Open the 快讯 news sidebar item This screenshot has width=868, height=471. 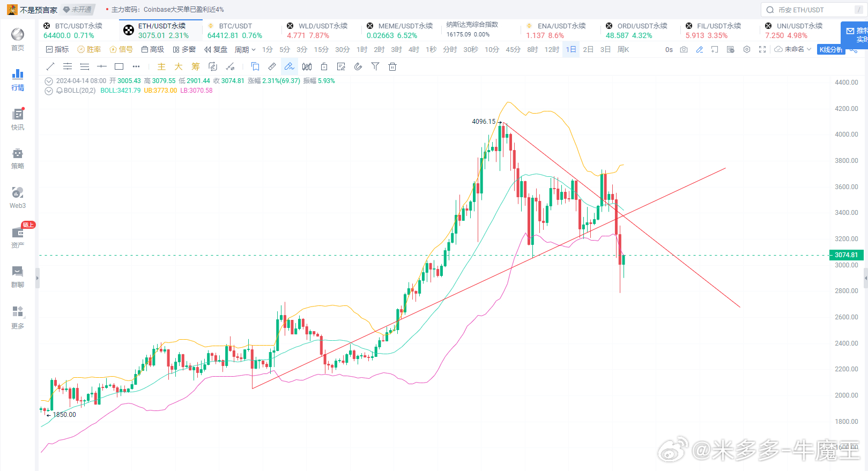click(x=18, y=119)
